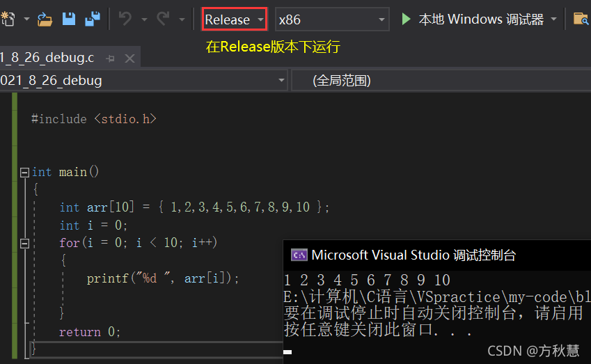The width and height of the screenshot is (591, 364).
Task: Click the debug console window icon
Action: 299,255
